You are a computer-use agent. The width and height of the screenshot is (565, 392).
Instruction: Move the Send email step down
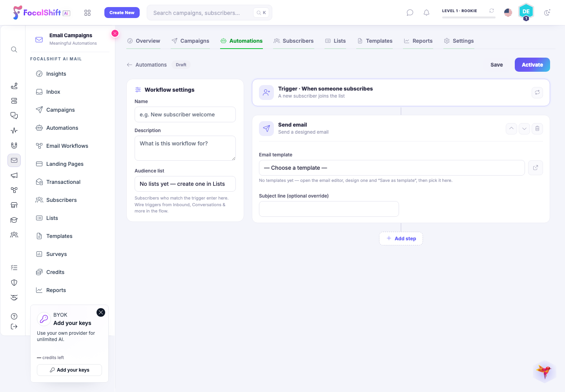coord(524,129)
